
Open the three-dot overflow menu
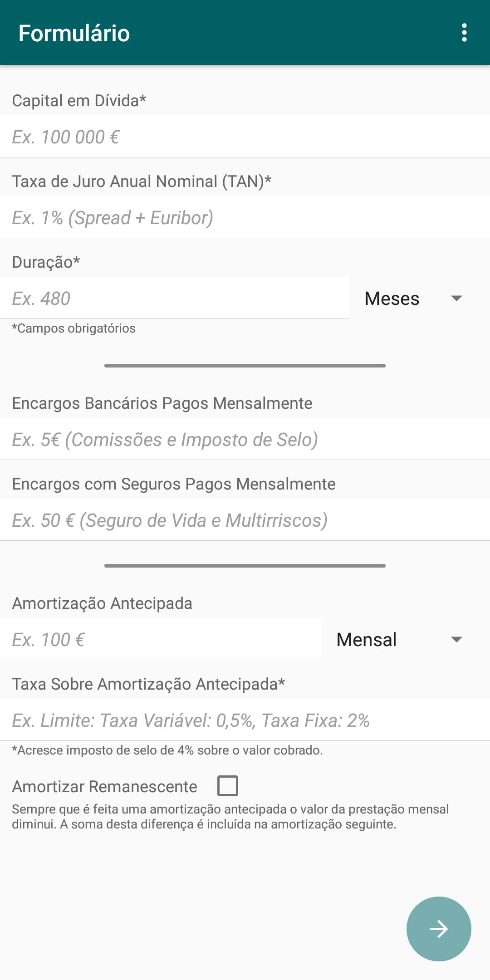click(x=464, y=33)
